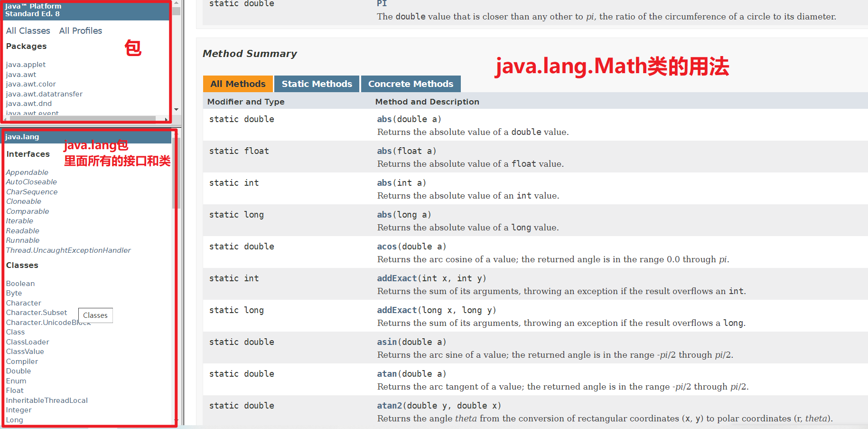Click the 'Classes' heading in java.lang frame
Image resolution: width=868 pixels, height=429 pixels.
click(22, 266)
